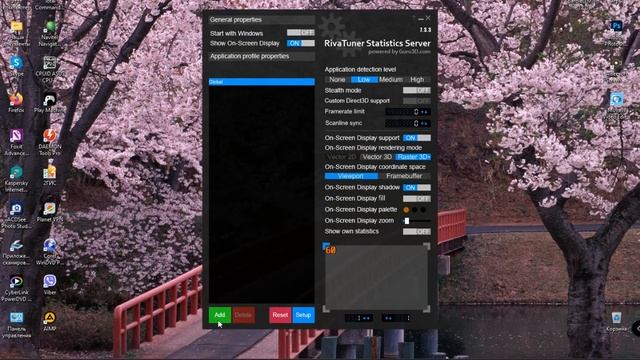Open Viber from the desktop
This screenshot has height=360, width=640.
(50, 282)
